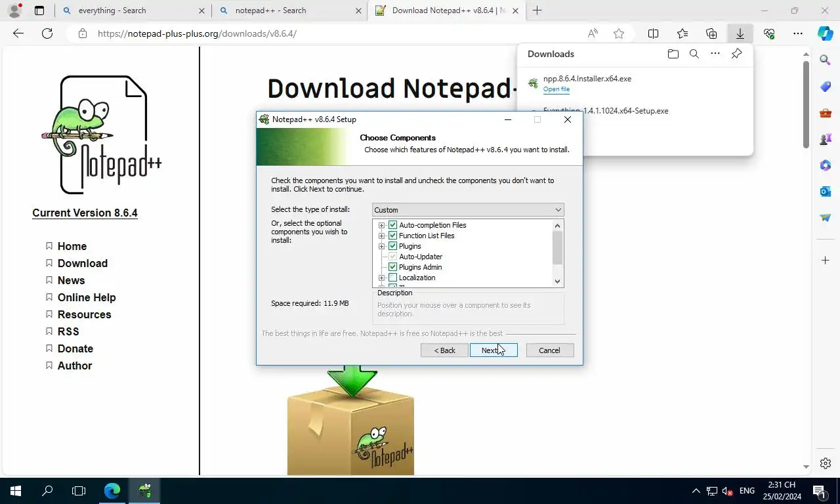Open sidebar Drop paper-plane icon
Viewport: 840px width, 504px height.
pos(826,218)
